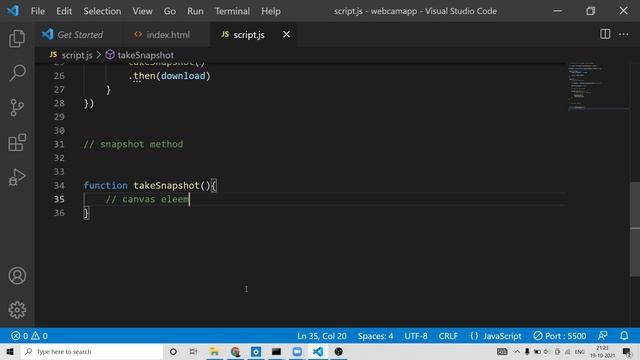Click Ln 35, Col 20 go-to-line indicator
The width and height of the screenshot is (640, 360).
click(322, 336)
